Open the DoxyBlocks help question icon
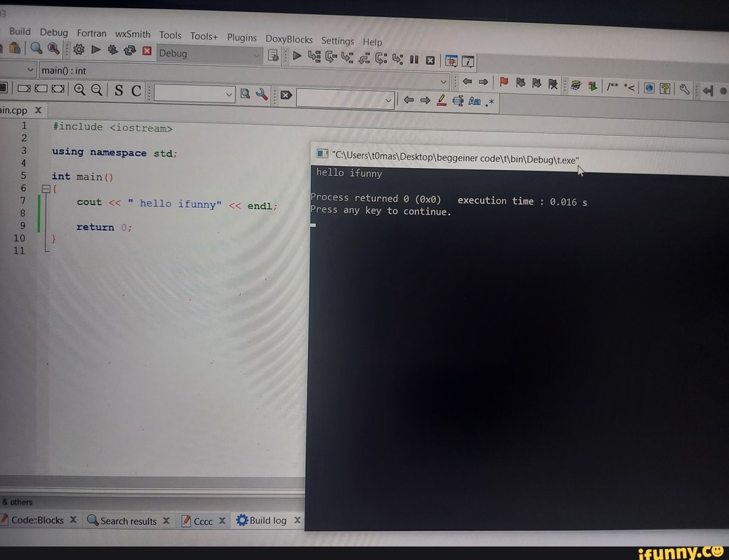Screen dimensions: 729x560 [x=665, y=88]
